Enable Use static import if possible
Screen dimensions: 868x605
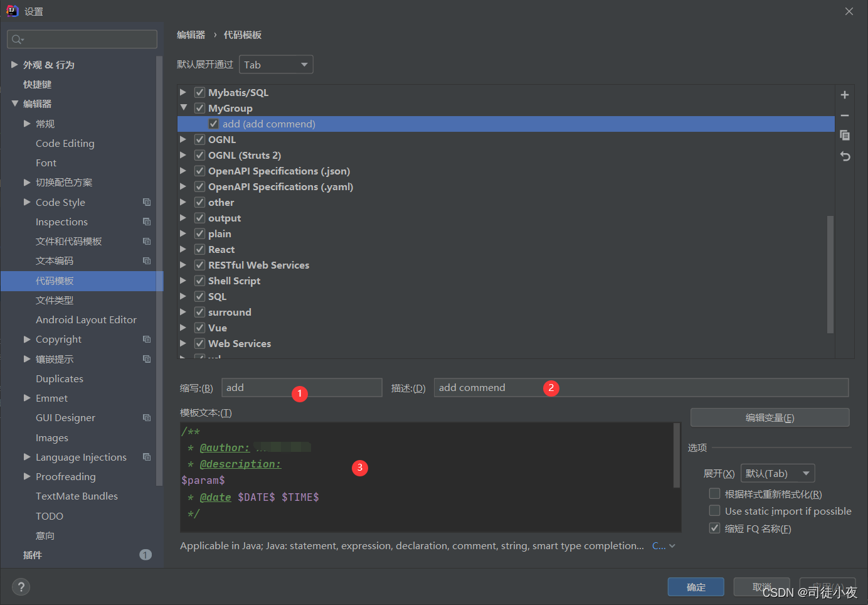(x=714, y=510)
